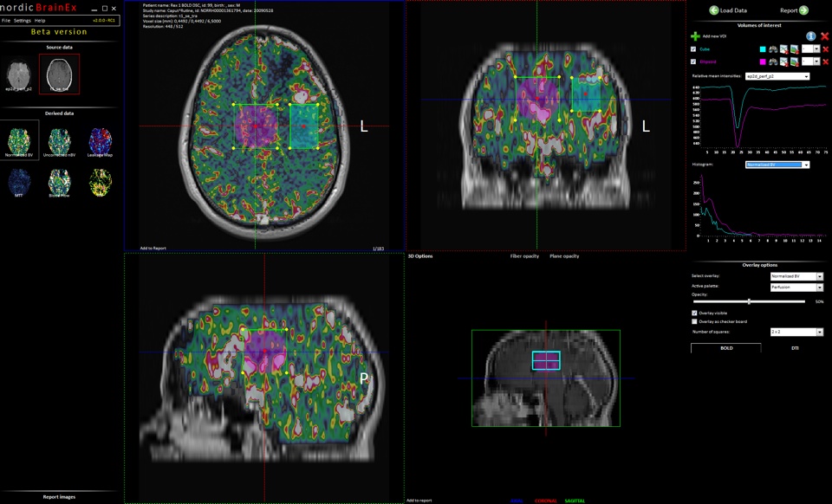Open the blue info icon in Volumes of interest
The height and width of the screenshot is (504, 832).
coord(811,36)
